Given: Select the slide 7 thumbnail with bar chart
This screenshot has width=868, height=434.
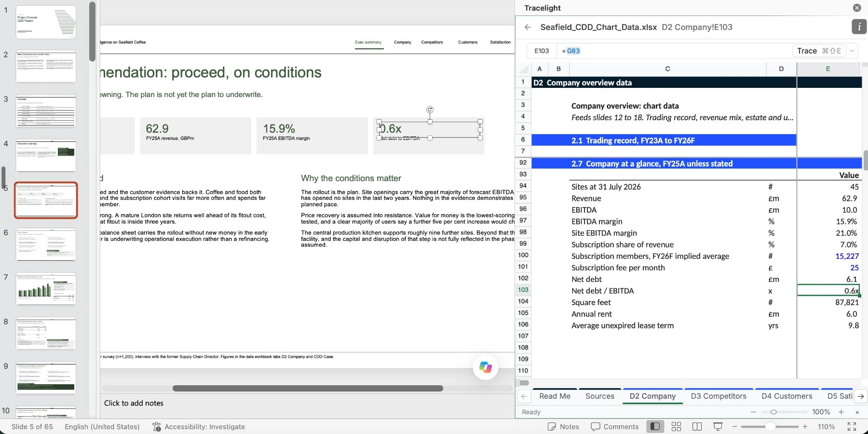Looking at the screenshot, I should 46,289.
